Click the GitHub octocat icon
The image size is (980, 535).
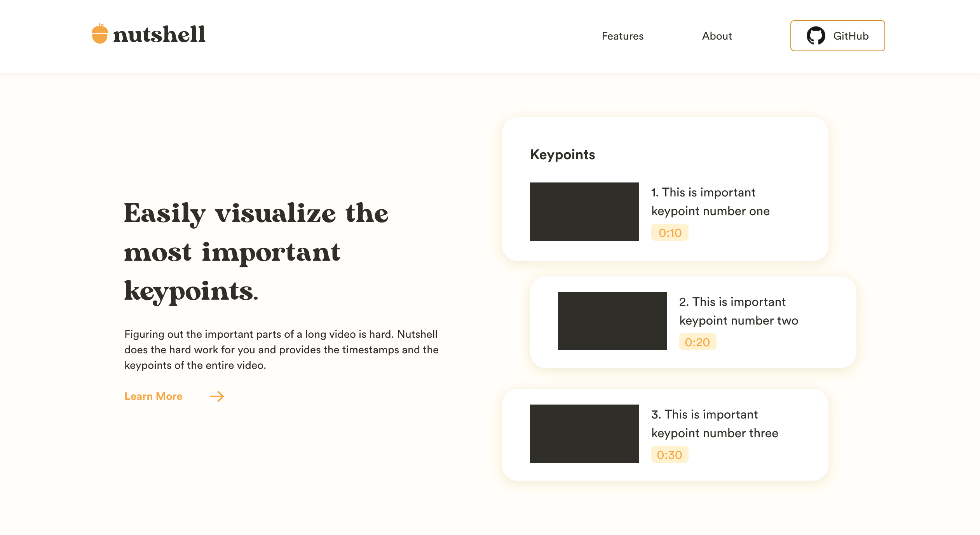click(816, 36)
